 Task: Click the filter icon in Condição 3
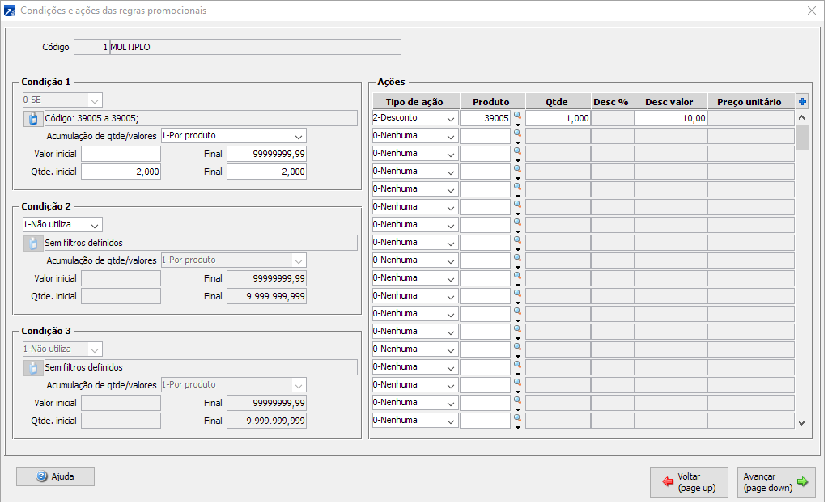point(33,367)
